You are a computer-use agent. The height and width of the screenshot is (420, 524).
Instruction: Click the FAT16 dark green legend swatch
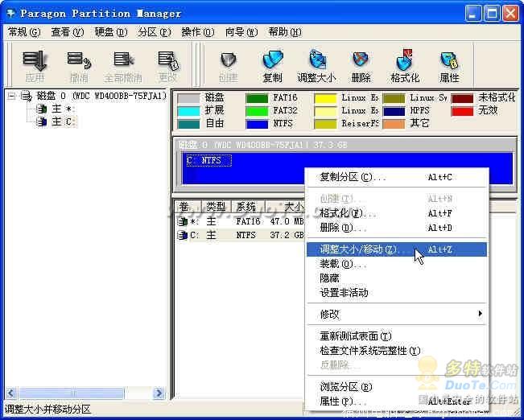pyautogui.click(x=257, y=98)
